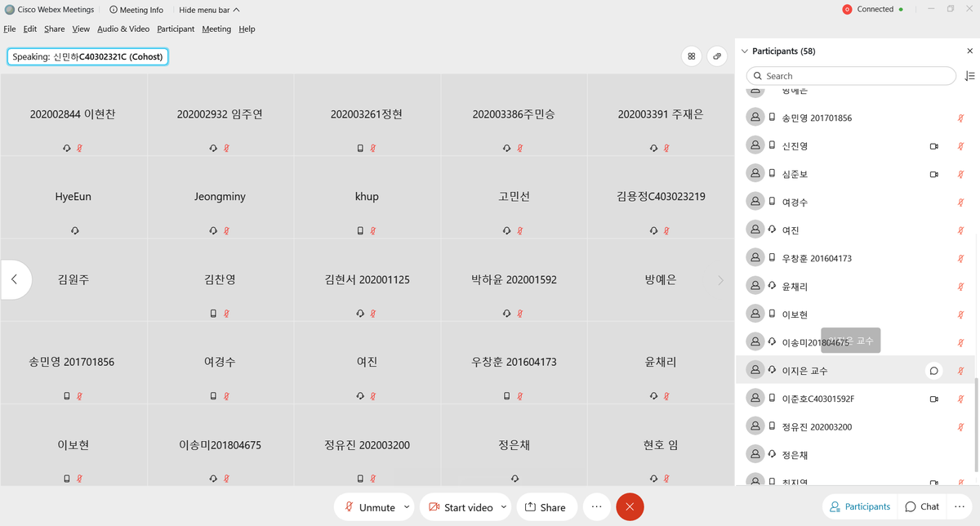
Task: Go to previous page of video grid
Action: pos(15,279)
